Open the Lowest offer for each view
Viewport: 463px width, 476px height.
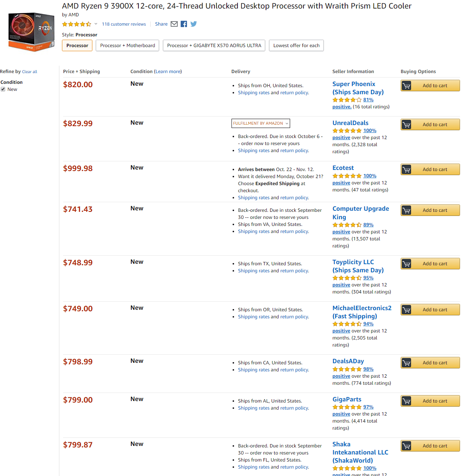[296, 45]
